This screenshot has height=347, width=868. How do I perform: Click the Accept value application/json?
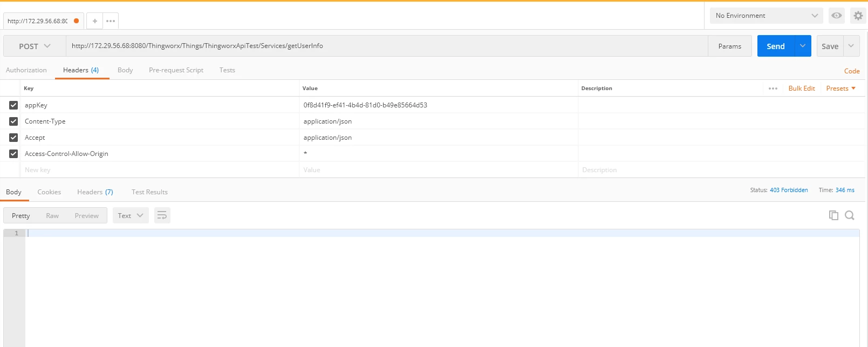pyautogui.click(x=327, y=138)
